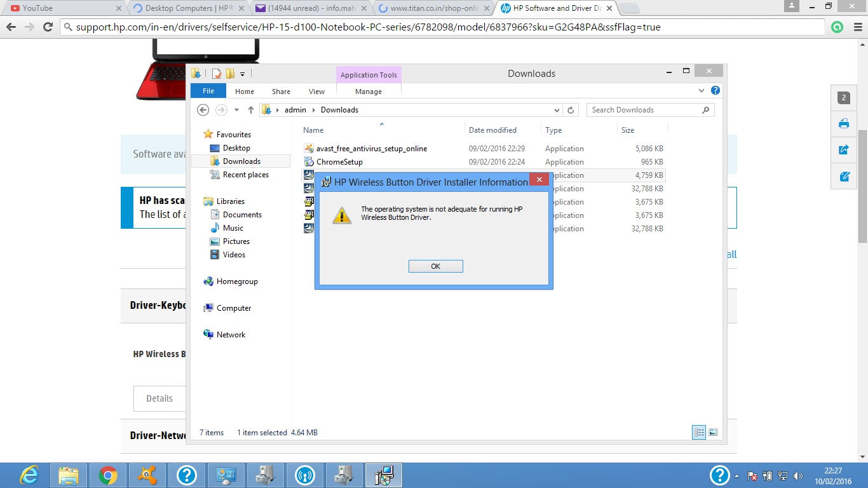Expand the breadcrumb arrow before admin

pyautogui.click(x=278, y=110)
